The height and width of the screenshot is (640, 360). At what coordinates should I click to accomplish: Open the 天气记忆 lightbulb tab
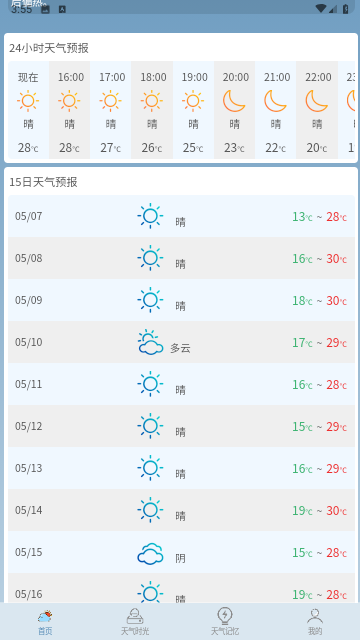[x=225, y=622]
